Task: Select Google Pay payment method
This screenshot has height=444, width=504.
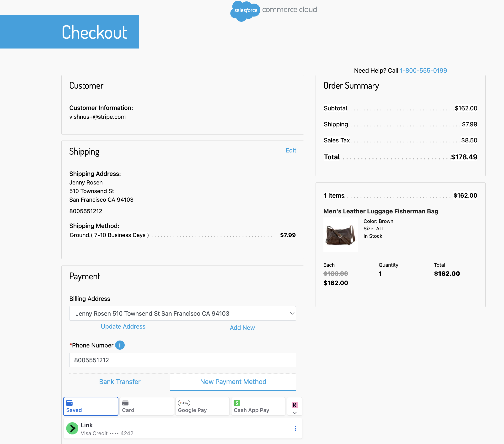Action: click(x=202, y=406)
